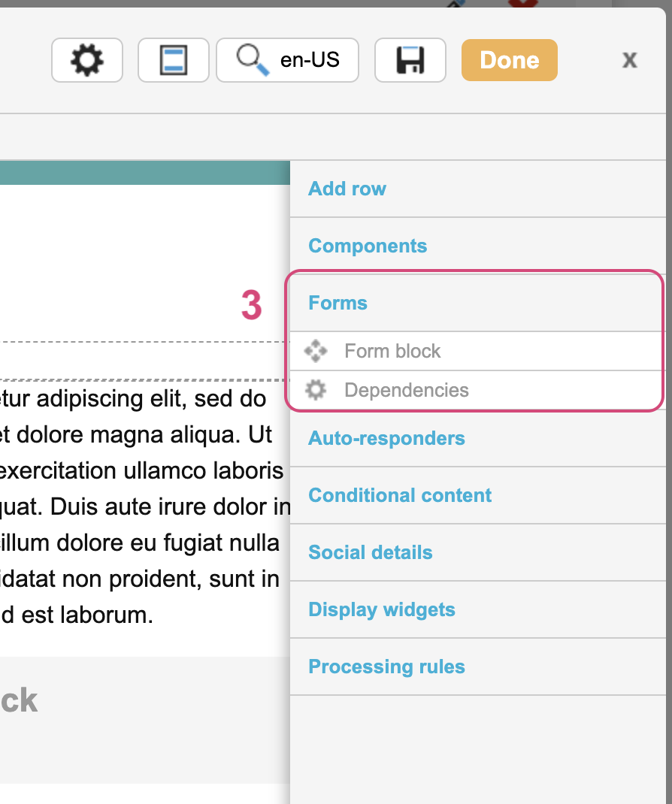The image size is (672, 804).
Task: Click the Dependencies gear icon
Action: (316, 390)
